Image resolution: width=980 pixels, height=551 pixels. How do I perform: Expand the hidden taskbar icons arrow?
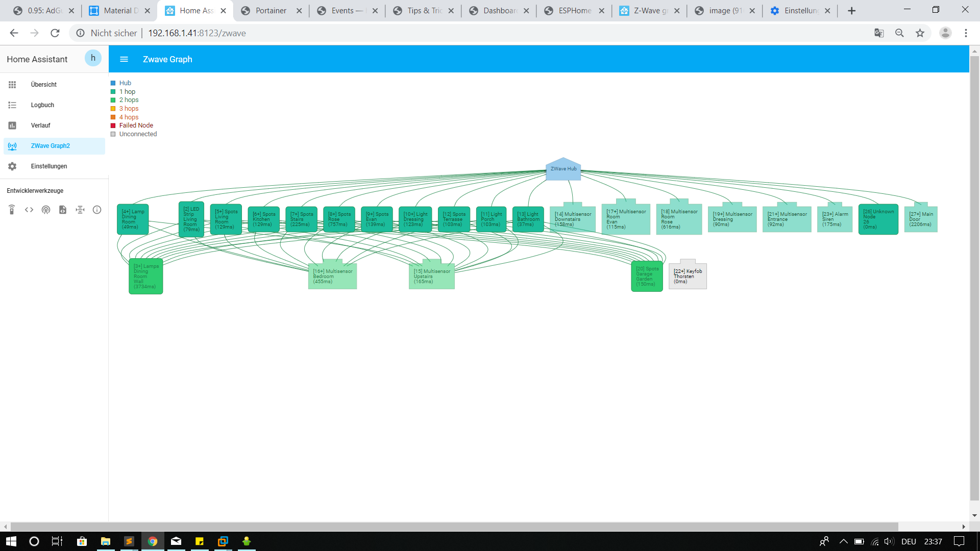point(843,542)
